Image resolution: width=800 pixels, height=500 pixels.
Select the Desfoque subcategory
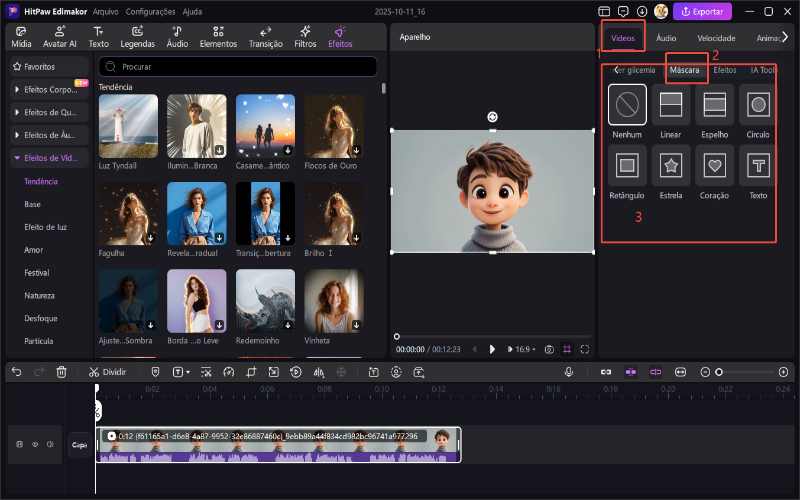(41, 318)
